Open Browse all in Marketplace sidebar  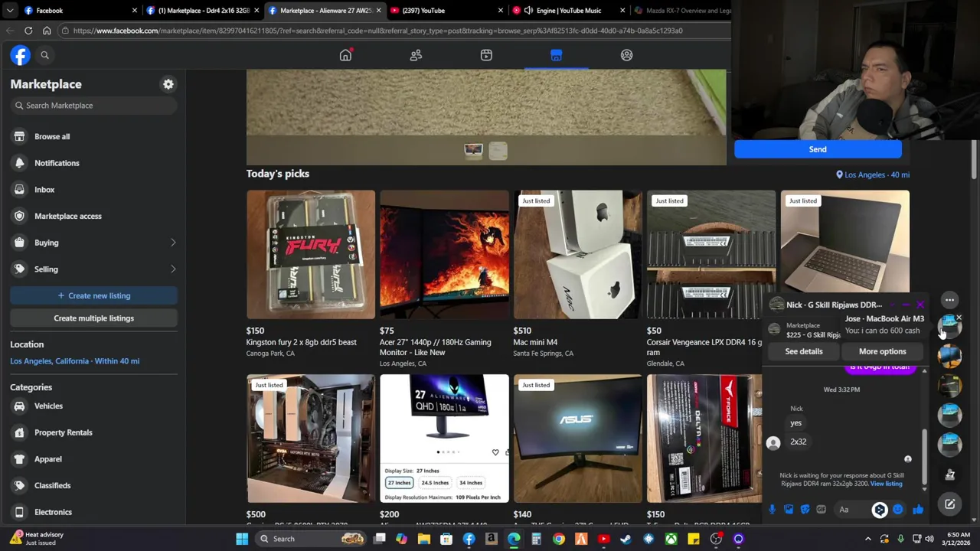(x=94, y=136)
